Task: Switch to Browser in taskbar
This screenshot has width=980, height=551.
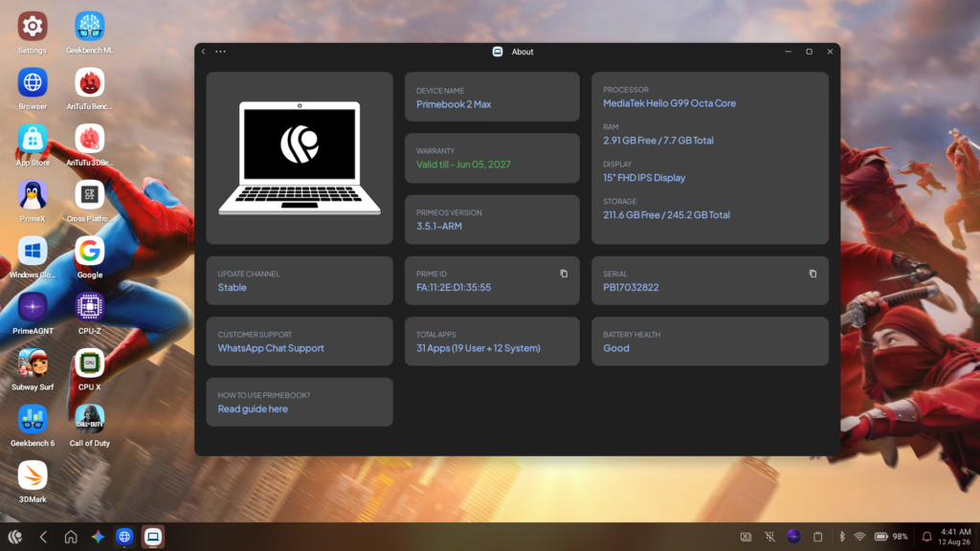Action: click(x=124, y=537)
